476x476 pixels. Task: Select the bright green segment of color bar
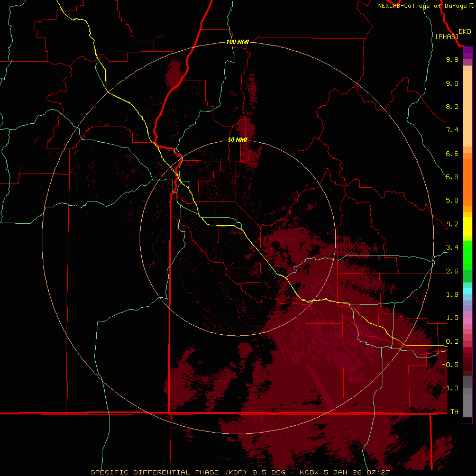point(467,255)
